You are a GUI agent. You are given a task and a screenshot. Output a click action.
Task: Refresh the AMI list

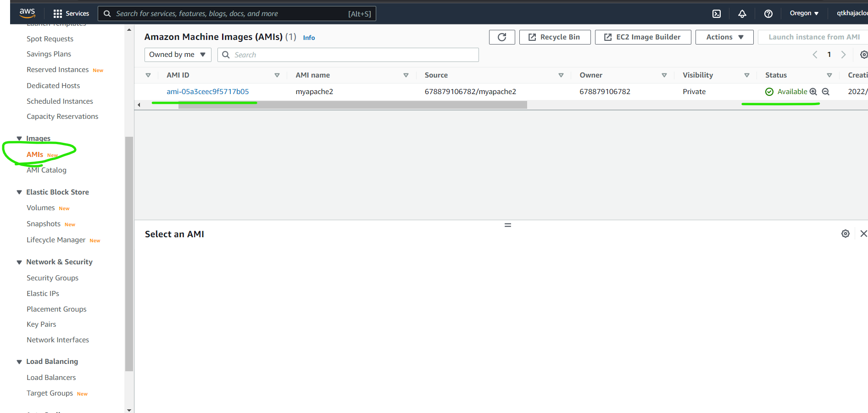point(502,37)
